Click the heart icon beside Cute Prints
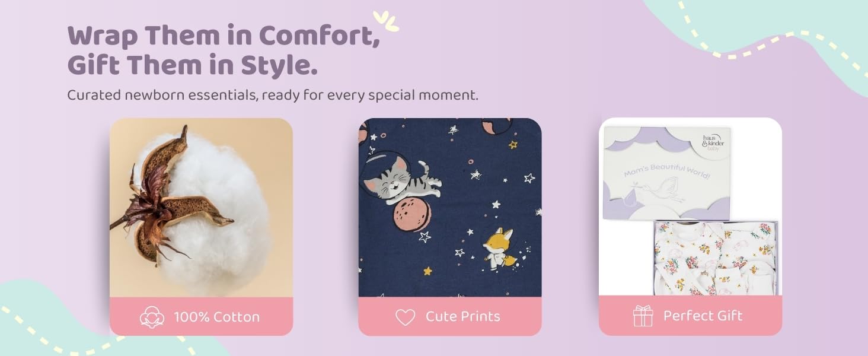The width and height of the screenshot is (868, 356). 406,317
